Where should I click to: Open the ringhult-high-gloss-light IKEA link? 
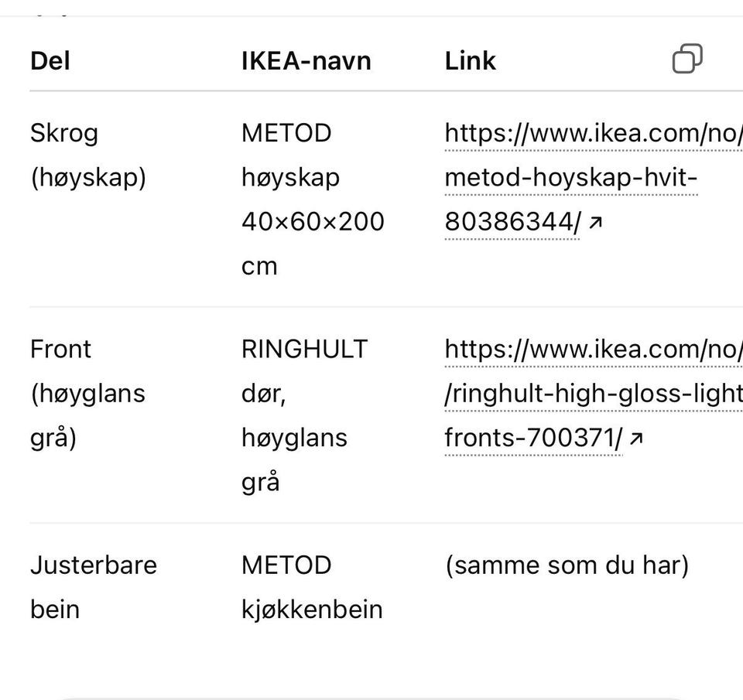[593, 394]
